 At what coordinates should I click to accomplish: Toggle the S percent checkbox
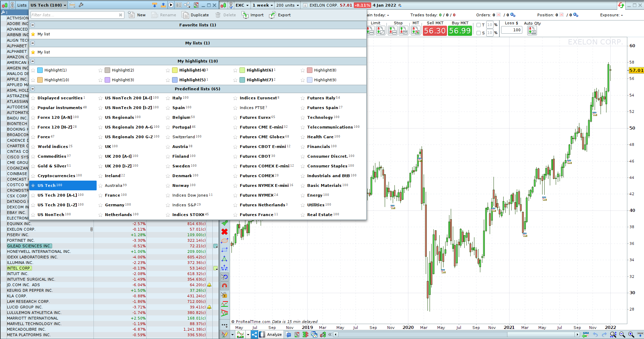tap(479, 33)
